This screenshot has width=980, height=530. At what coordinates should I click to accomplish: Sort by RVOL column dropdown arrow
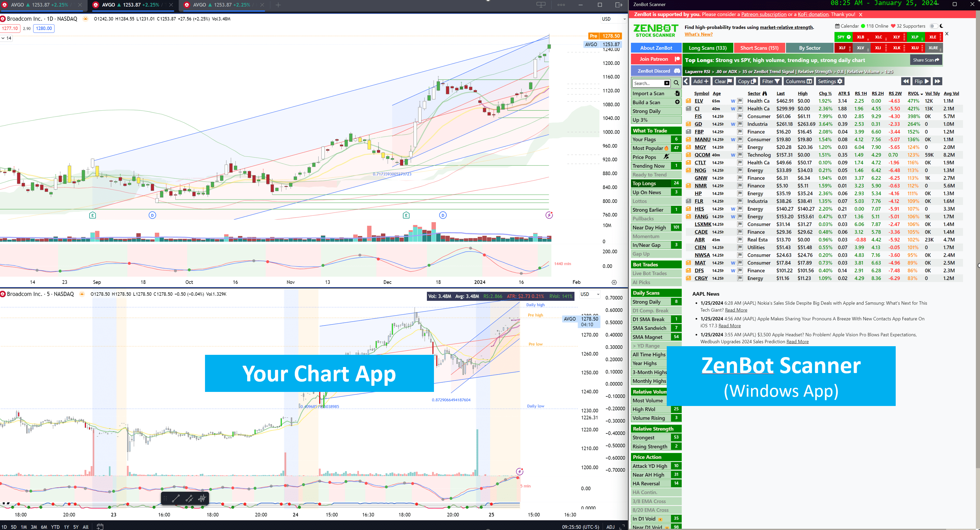pos(922,94)
